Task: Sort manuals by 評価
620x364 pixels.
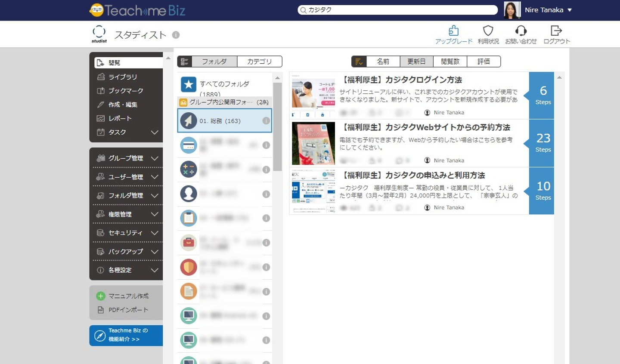Action: (x=484, y=62)
